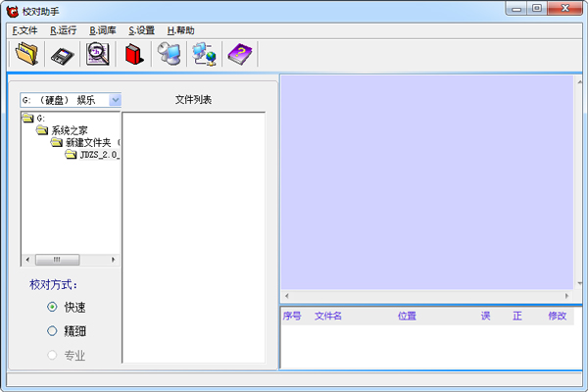Viewport: 588px width, 392px height.
Task: Click the 误 column header
Action: [486, 316]
